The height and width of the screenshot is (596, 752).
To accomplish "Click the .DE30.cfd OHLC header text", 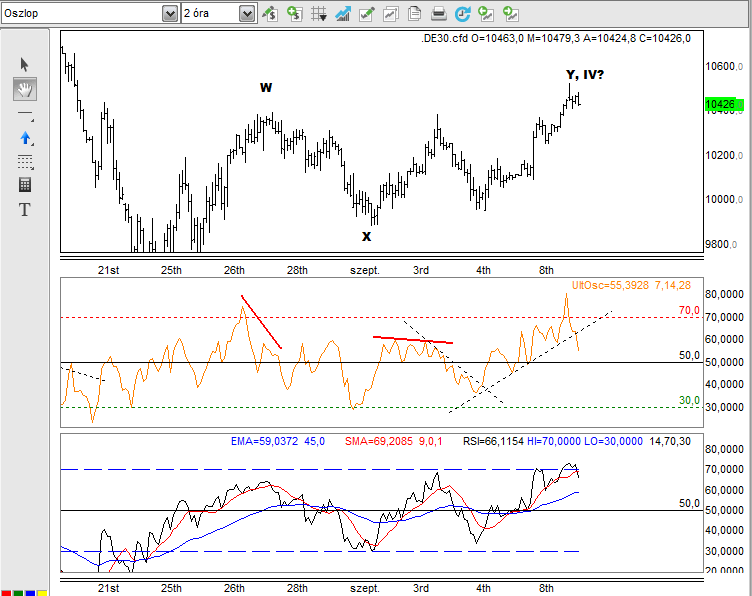I will coord(556,38).
